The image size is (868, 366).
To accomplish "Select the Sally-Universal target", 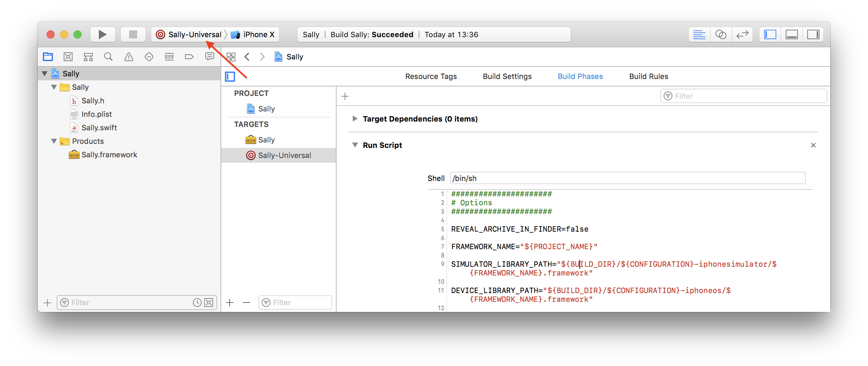I will [x=279, y=155].
